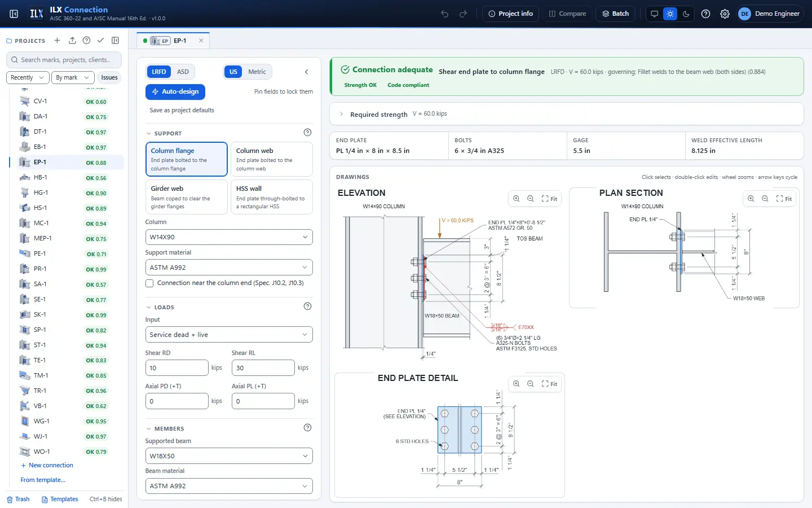The width and height of the screenshot is (812, 508).
Task: Collapse input panel with left chevron
Action: [306, 72]
